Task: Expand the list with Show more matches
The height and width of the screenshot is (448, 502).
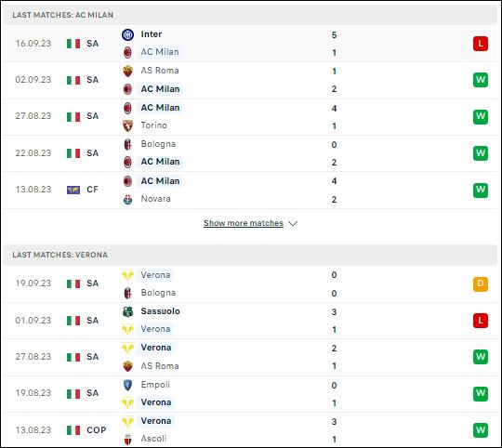Action: [x=244, y=223]
